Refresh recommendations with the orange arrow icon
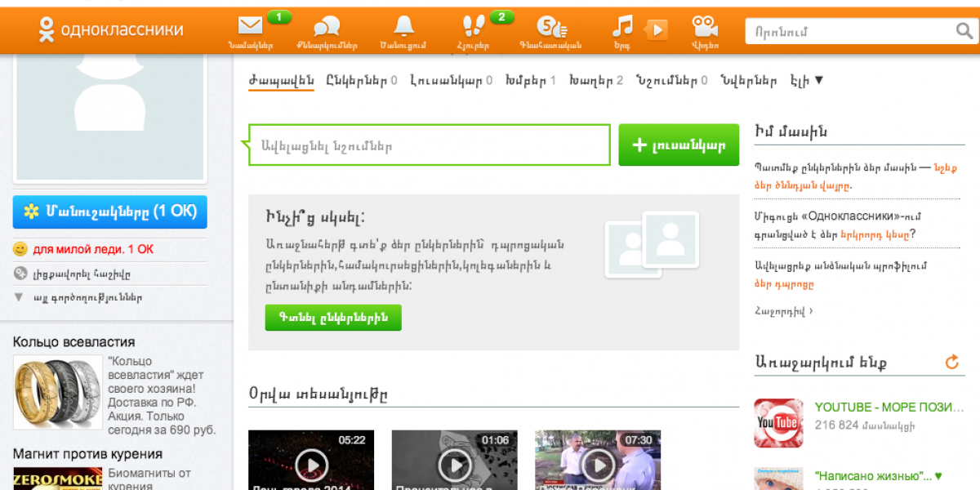Screen dimensions: 980x490 (x=951, y=362)
